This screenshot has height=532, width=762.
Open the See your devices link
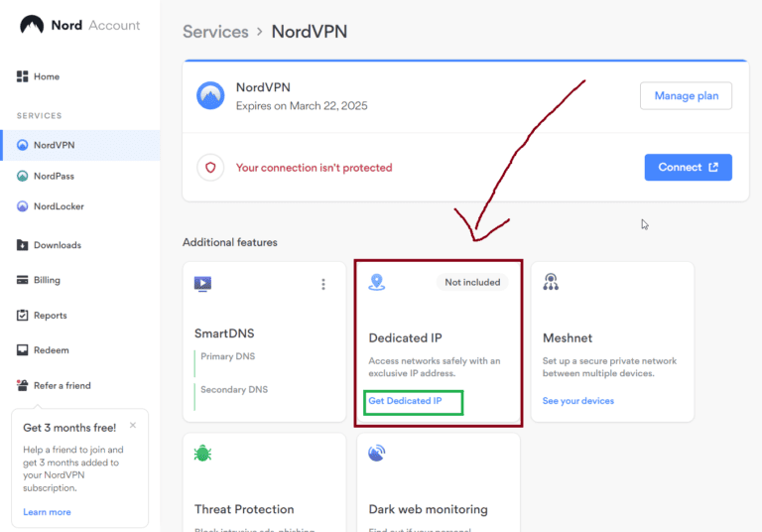[x=577, y=401]
